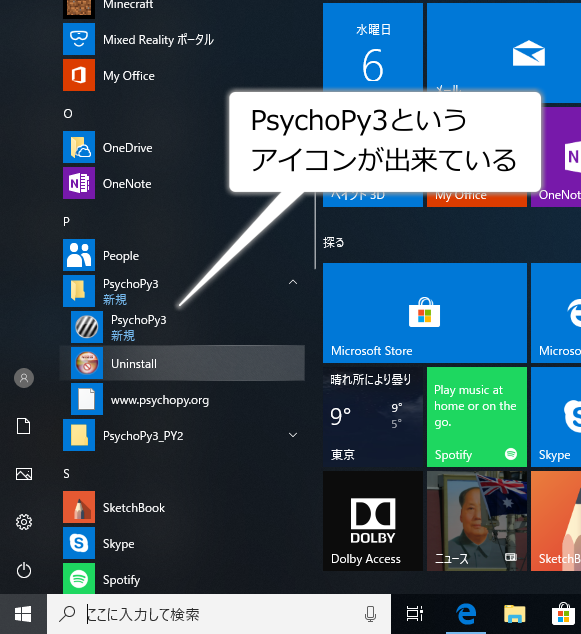Open the weather tile for 東京
This screenshot has width=581, height=634.
tap(373, 417)
